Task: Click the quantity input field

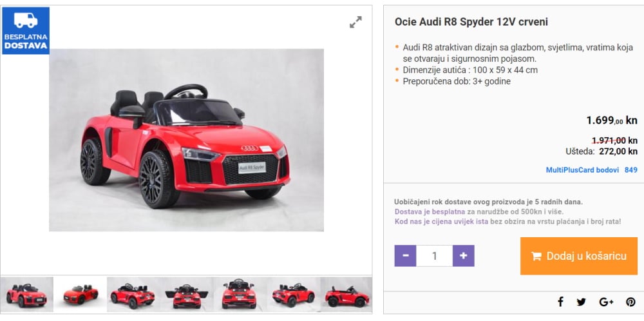Action: 434,256
